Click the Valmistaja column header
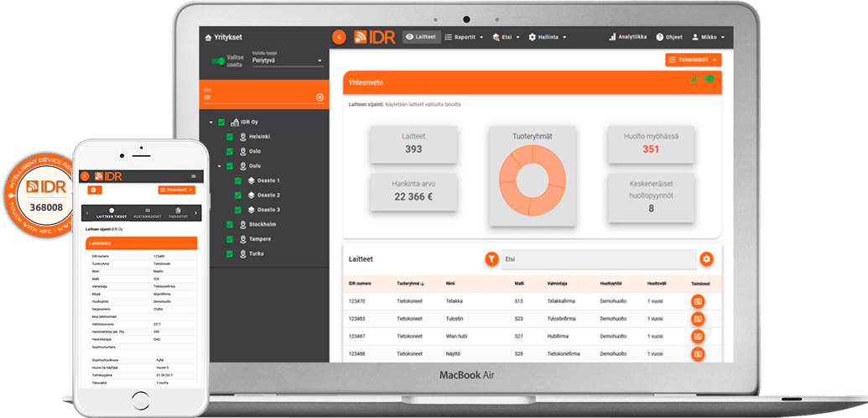This screenshot has width=868, height=418. 559,284
